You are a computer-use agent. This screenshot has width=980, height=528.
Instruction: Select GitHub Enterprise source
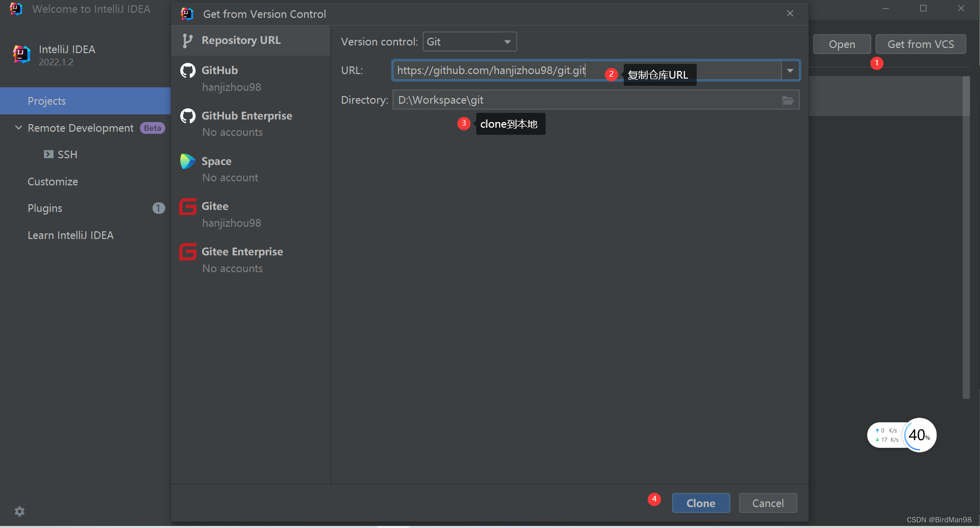(251, 124)
